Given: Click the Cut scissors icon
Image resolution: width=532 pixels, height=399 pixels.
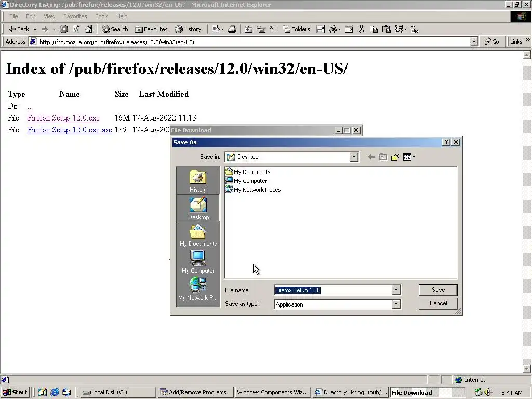Looking at the screenshot, I should [362, 29].
